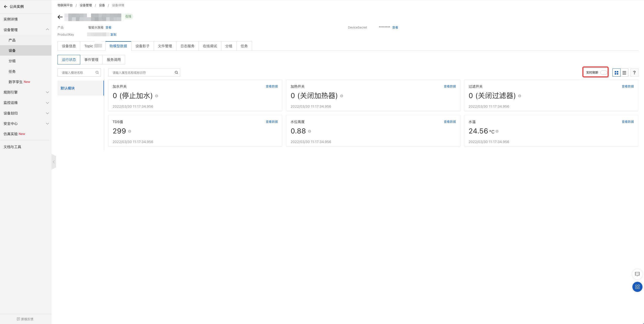Select the grid card view icon
Screen dimensions: 644x324
tap(617, 73)
